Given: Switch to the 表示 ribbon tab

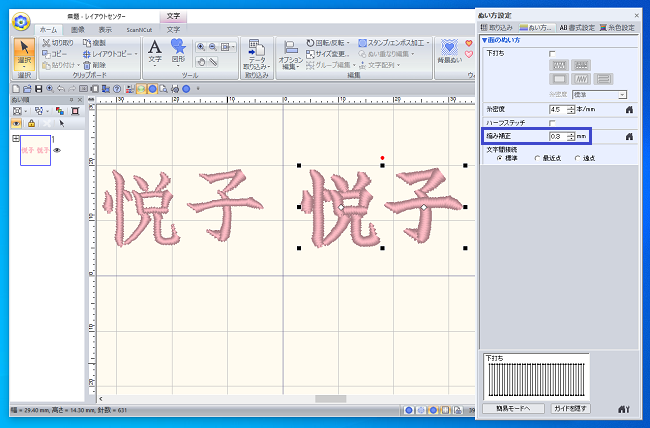Looking at the screenshot, I should 105,30.
